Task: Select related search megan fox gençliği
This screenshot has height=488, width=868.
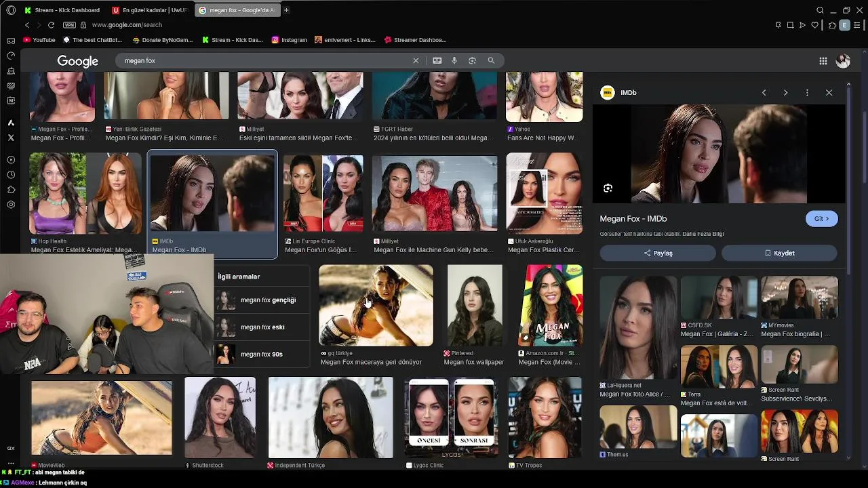Action: click(x=261, y=300)
